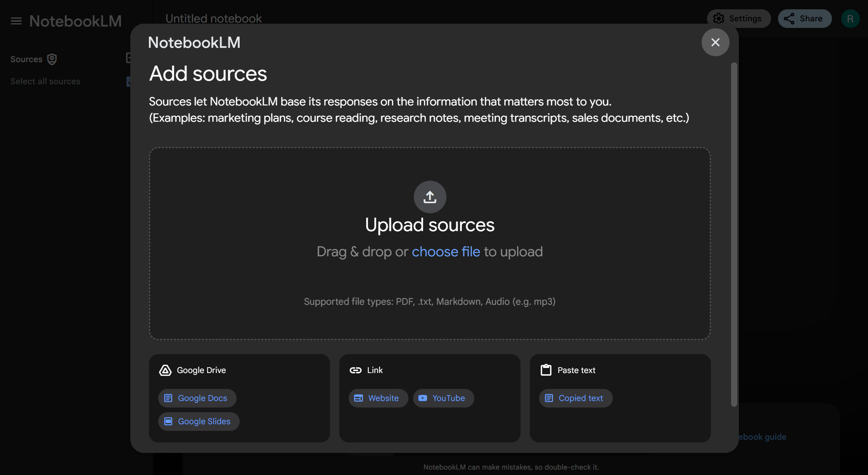The height and width of the screenshot is (475, 868).
Task: Add a YouTube link source
Action: tap(443, 398)
